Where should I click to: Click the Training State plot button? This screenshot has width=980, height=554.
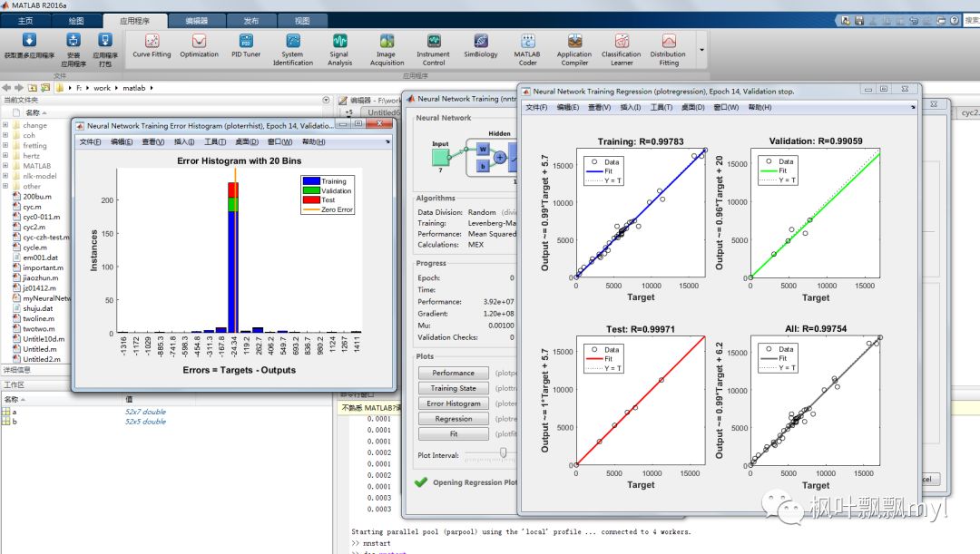(453, 388)
